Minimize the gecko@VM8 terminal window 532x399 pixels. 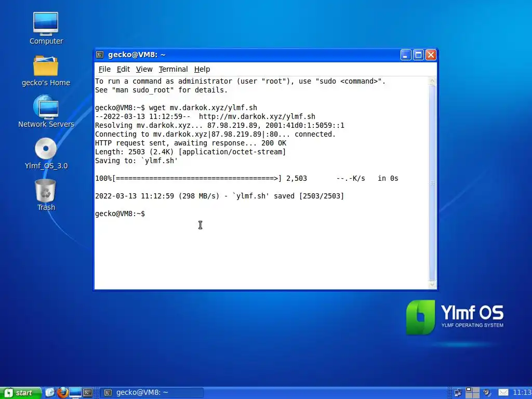pos(406,55)
